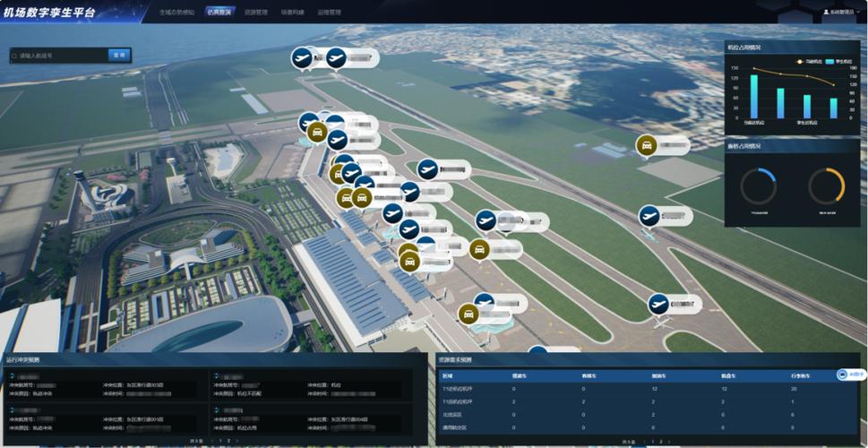Image resolution: width=868 pixels, height=448 pixels.
Task: Click the next-page arrow in the resource demand panel
Action: point(669,442)
